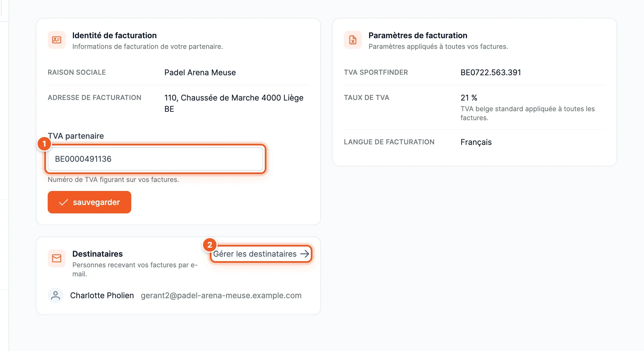Screen dimensions: 644x351
Task: Click the Sportfinder VAT number BE0722.563.391
Action: click(491, 72)
